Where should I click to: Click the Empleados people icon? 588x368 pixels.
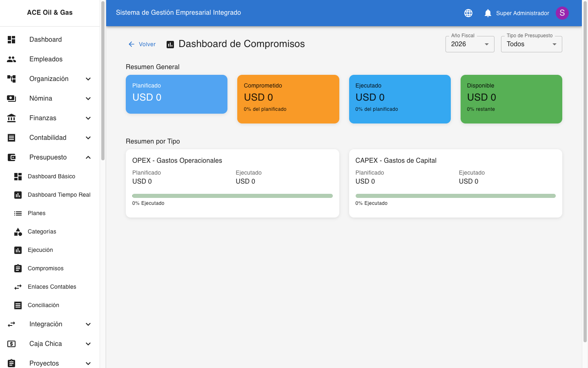click(x=11, y=59)
